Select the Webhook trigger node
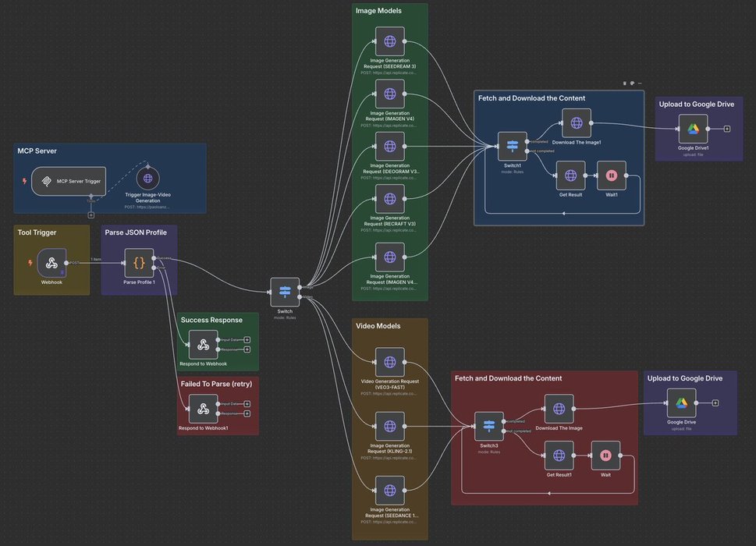The image size is (756, 546). pos(51,263)
